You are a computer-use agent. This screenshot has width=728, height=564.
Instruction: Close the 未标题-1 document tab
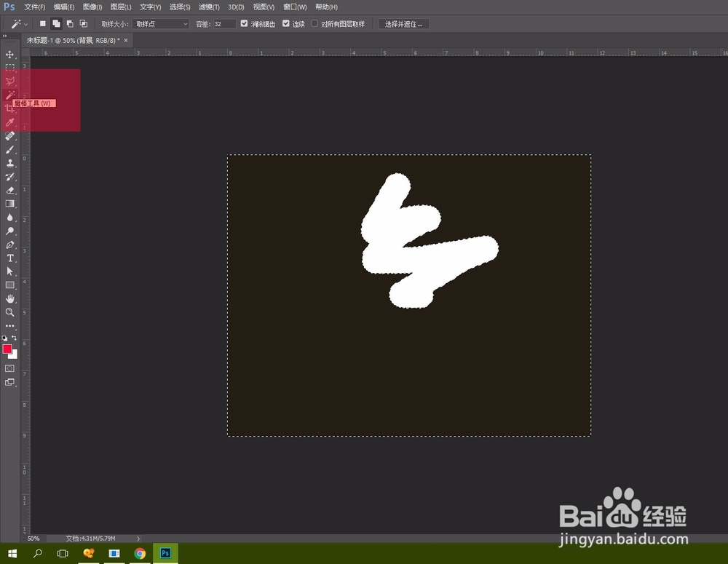pos(126,40)
